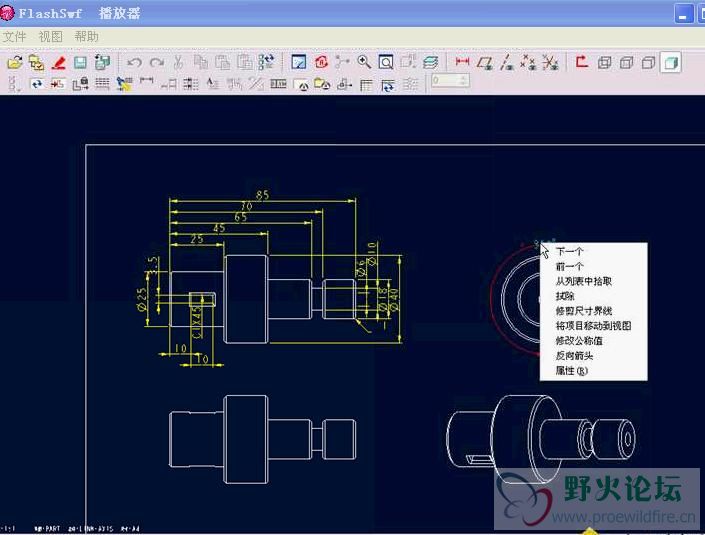Toggle datum points display icon
The width and height of the screenshot is (705, 535).
point(528,62)
